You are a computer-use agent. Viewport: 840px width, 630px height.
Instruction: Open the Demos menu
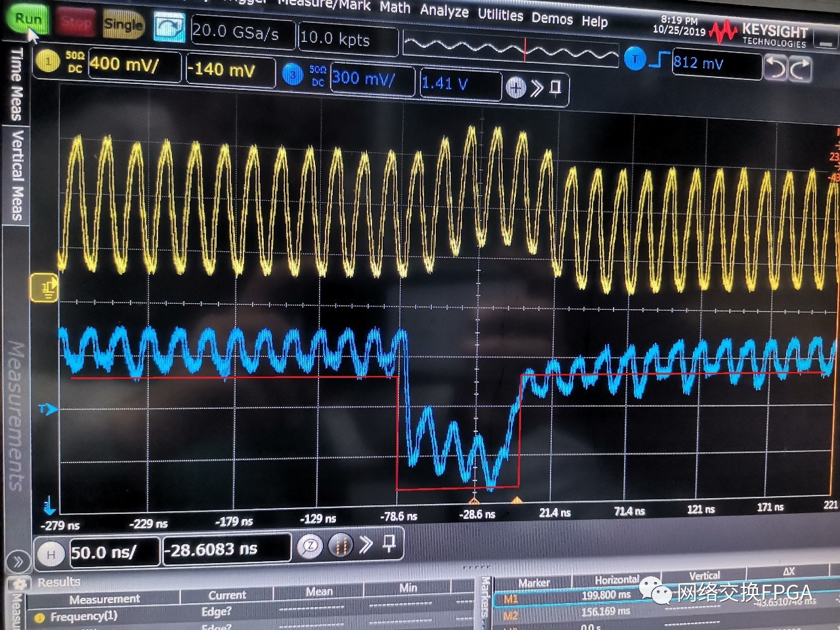click(552, 18)
